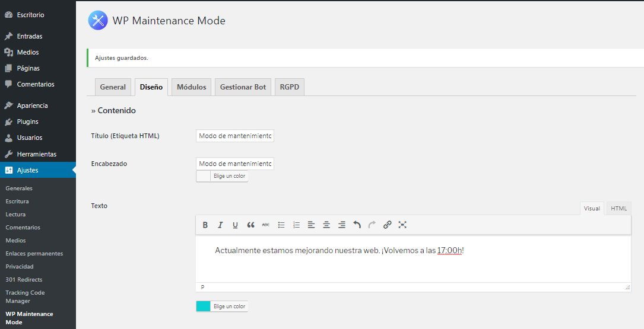Screen dimensions: 644x329
Task: Open Escritura settings submenu
Action: (17, 202)
